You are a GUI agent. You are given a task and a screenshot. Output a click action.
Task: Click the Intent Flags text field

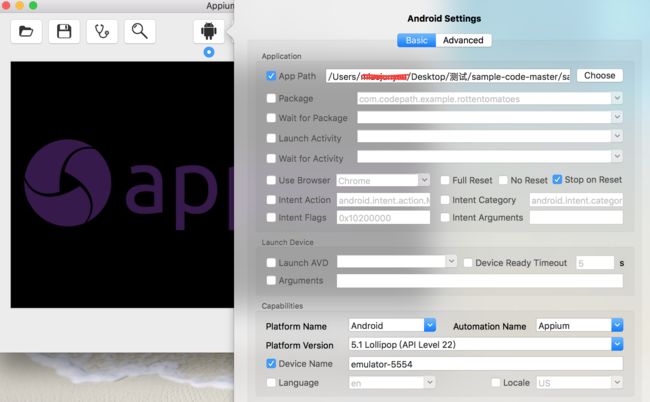383,218
